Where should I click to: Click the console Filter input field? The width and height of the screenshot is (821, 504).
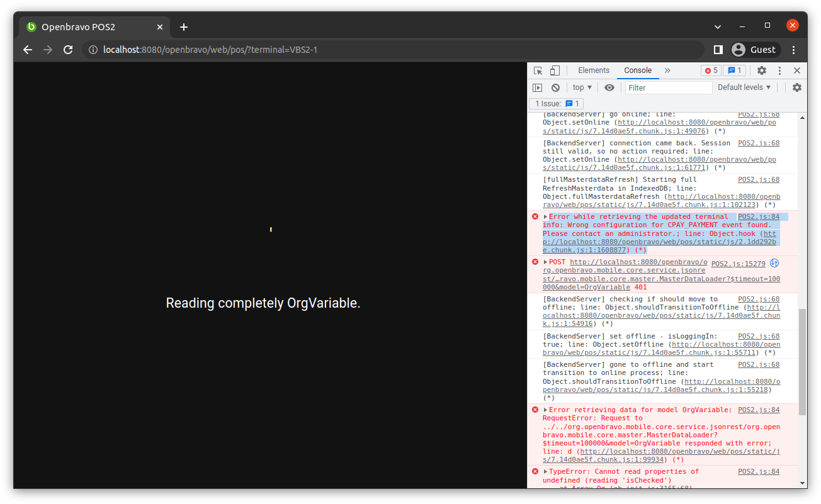(x=669, y=88)
